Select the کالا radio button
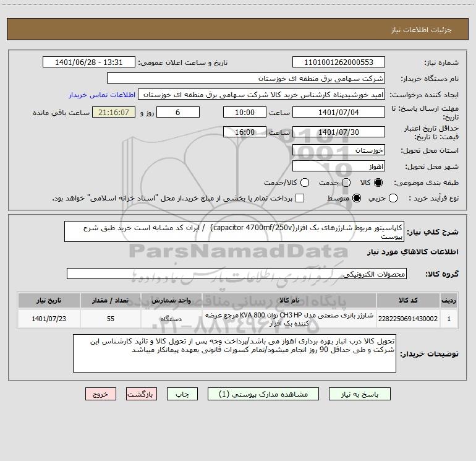476x461 pixels. click(x=378, y=183)
